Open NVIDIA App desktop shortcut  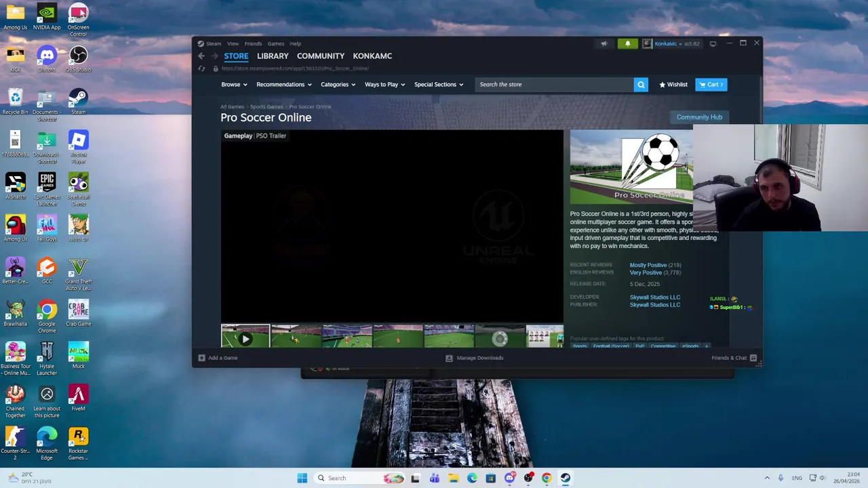(47, 17)
